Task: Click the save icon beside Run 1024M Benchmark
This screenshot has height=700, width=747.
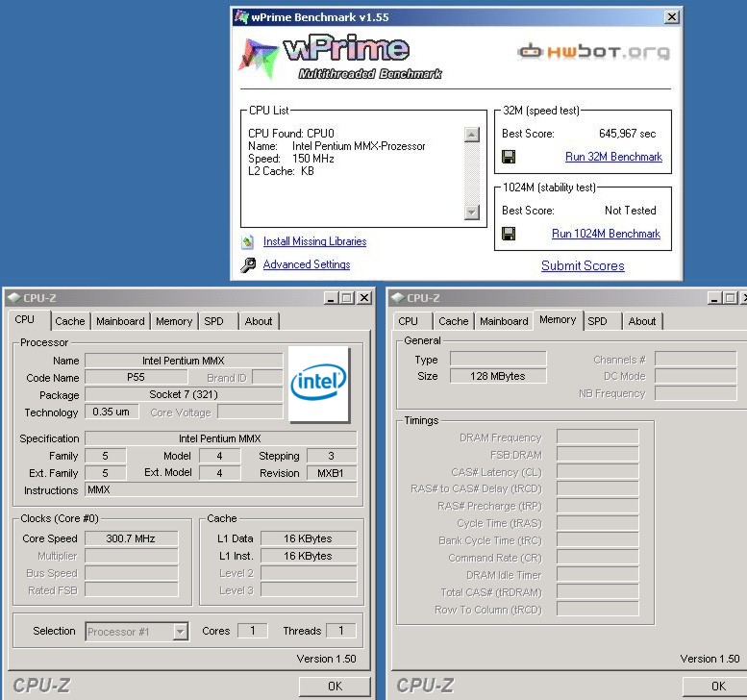Action: coord(509,234)
